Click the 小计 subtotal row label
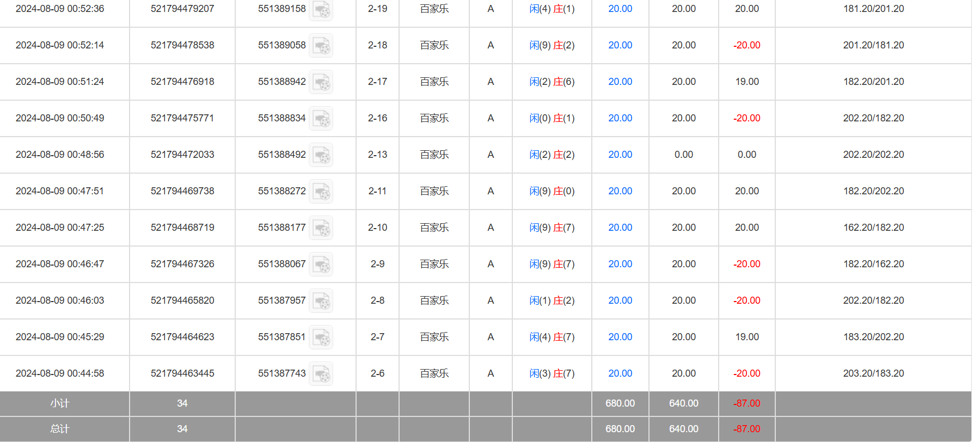This screenshot has width=980, height=442. click(60, 403)
